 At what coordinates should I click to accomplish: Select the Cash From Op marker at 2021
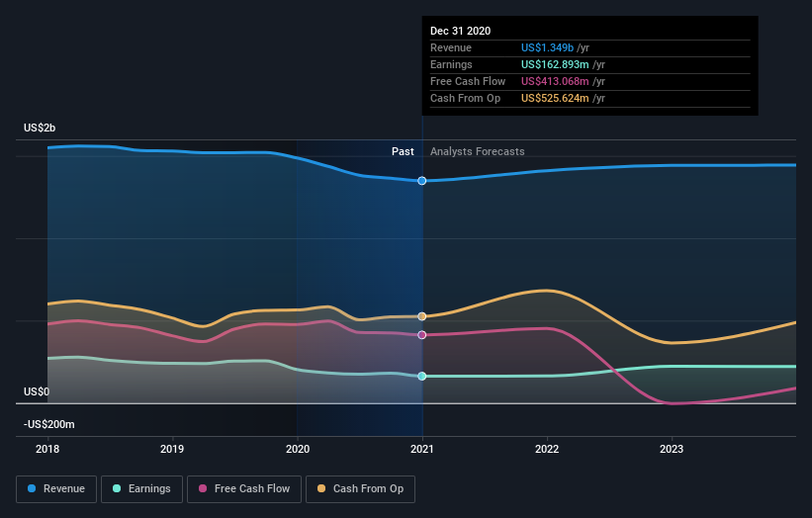(422, 316)
